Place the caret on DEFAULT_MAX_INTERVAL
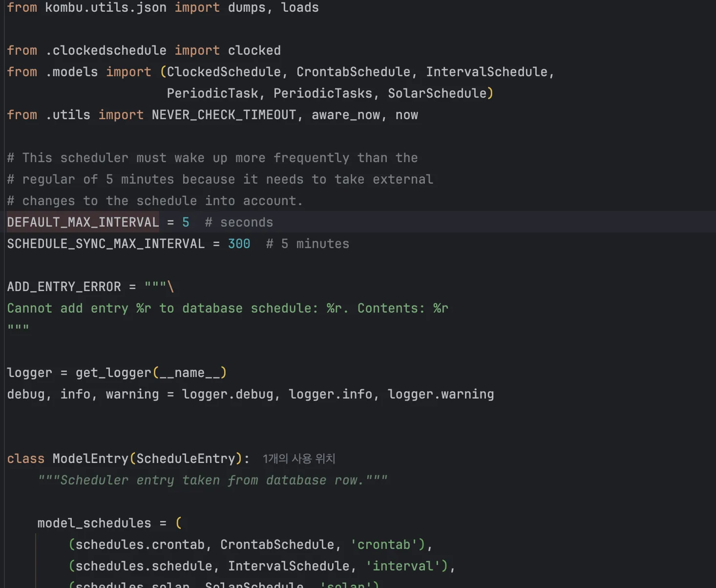The width and height of the screenshot is (716, 588). pyautogui.click(x=82, y=222)
